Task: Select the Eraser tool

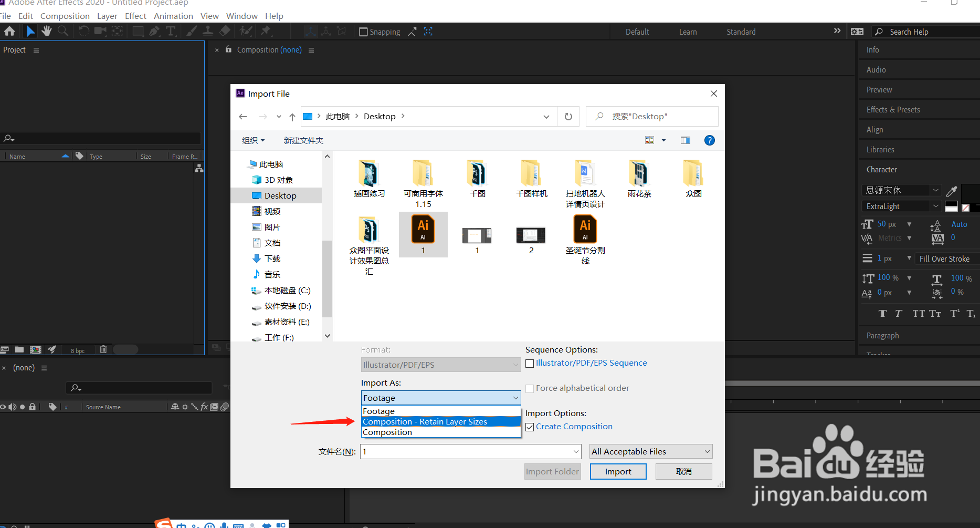Action: point(225,32)
